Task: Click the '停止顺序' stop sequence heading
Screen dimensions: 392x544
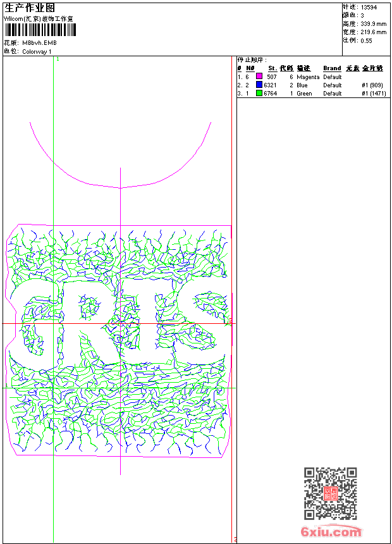Action: [x=252, y=60]
